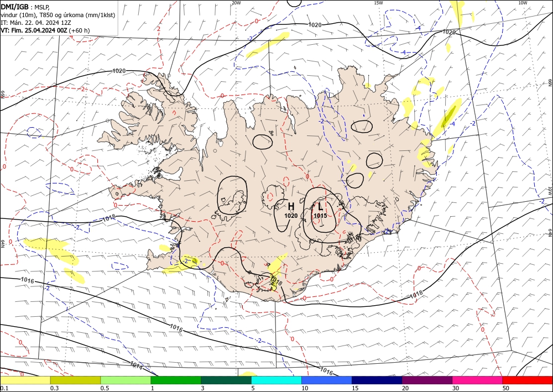Click the "VT: Fim. 25.04.2024 00Z (+60 h)" line
This screenshot has height=392, width=553.
click(45, 30)
